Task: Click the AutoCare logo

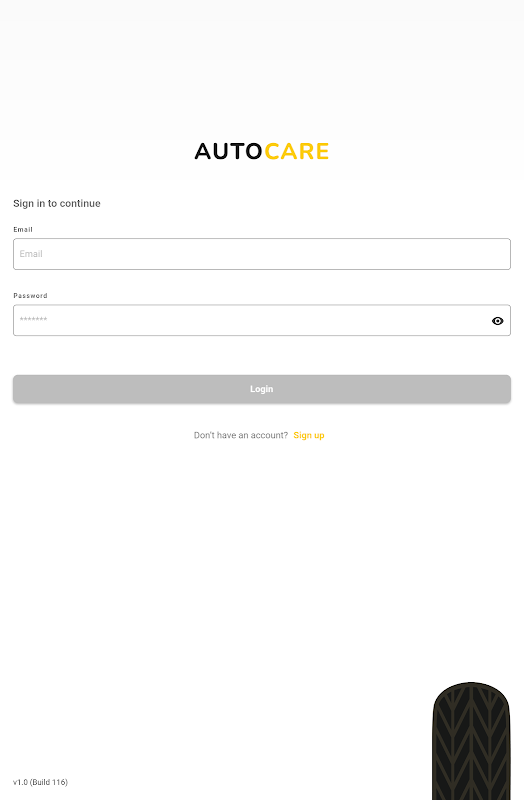Action: [262, 152]
